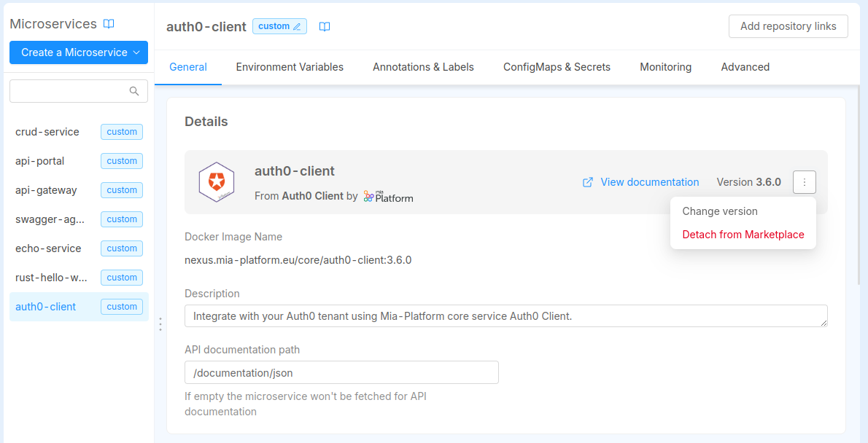Choose Change version from the menu
The image size is (868, 443).
coord(719,211)
